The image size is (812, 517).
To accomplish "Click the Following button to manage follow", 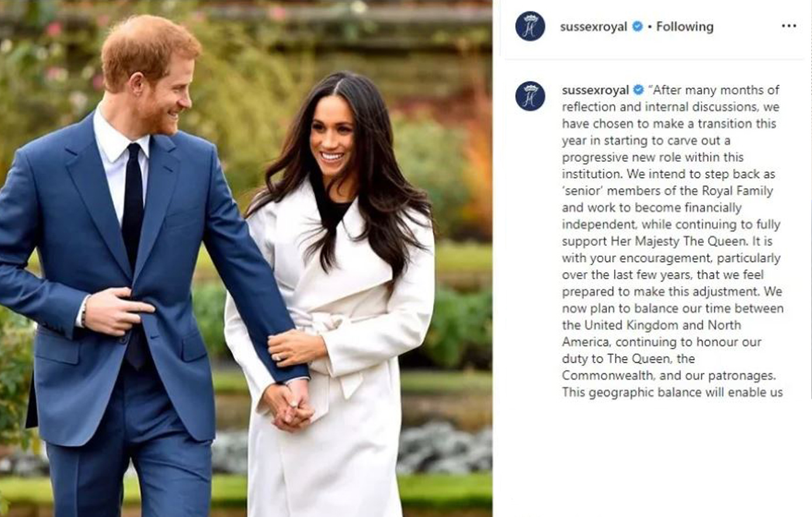I will pyautogui.click(x=685, y=27).
